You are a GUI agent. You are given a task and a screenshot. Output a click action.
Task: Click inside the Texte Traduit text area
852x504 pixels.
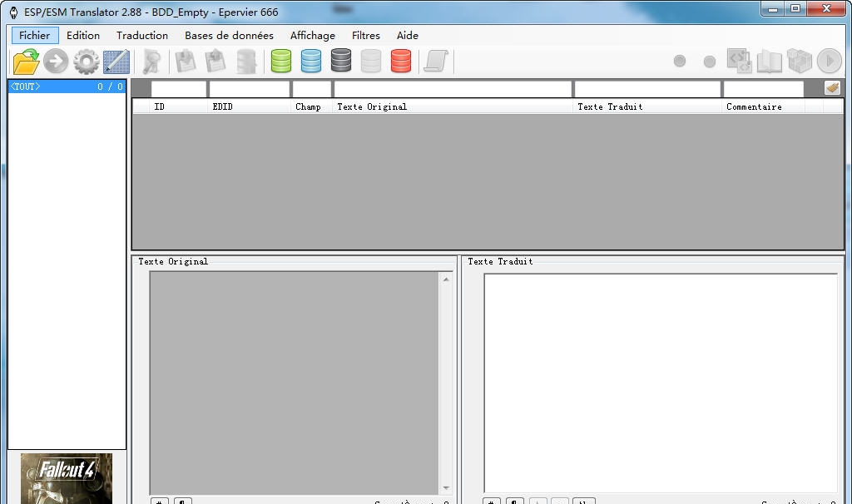coord(661,383)
